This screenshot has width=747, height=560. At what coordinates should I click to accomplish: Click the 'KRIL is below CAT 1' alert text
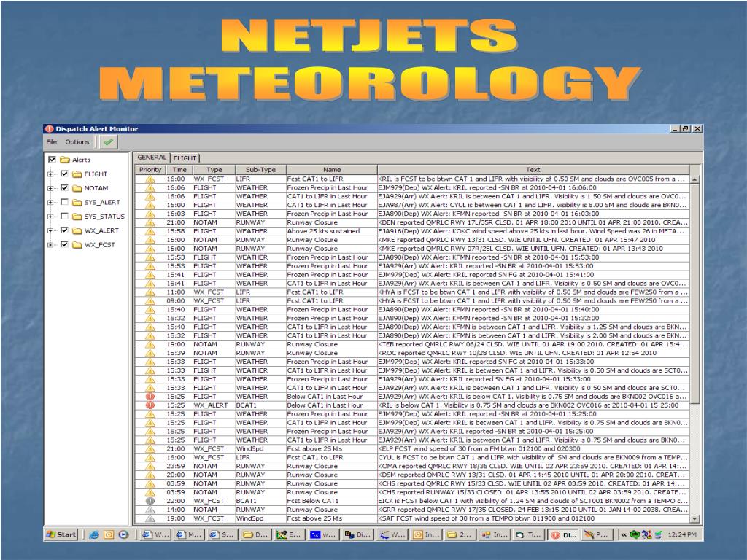(x=528, y=405)
